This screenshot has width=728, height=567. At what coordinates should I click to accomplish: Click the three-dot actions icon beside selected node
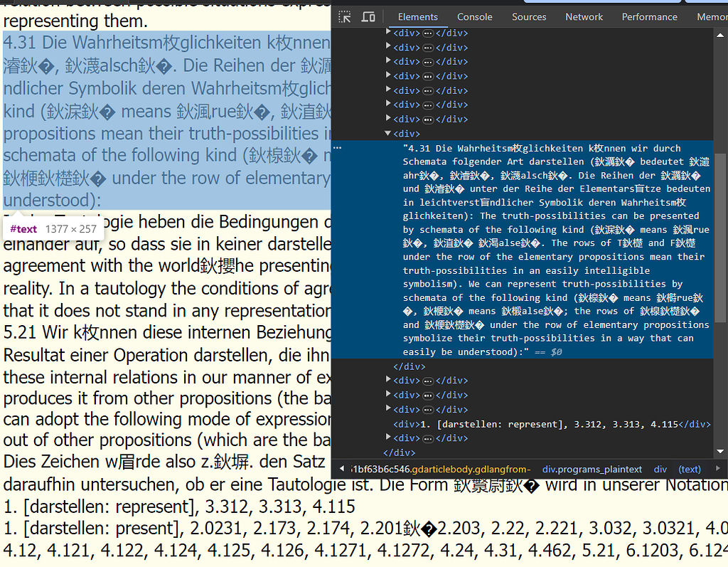click(338, 148)
